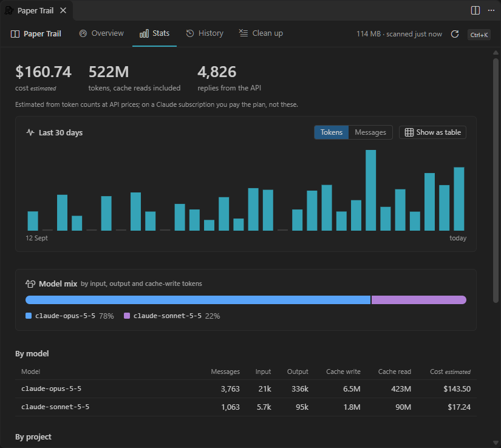Toggle chart to Messages view

click(x=370, y=132)
